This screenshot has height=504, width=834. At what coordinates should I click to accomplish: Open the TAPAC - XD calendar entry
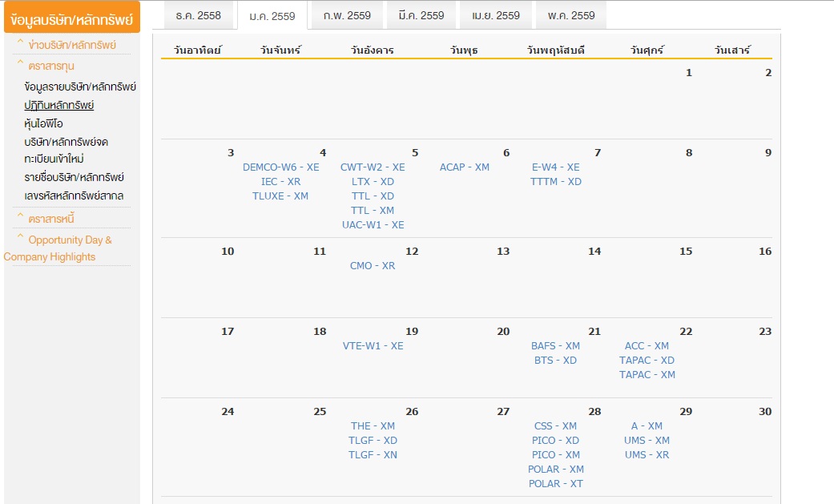(647, 361)
